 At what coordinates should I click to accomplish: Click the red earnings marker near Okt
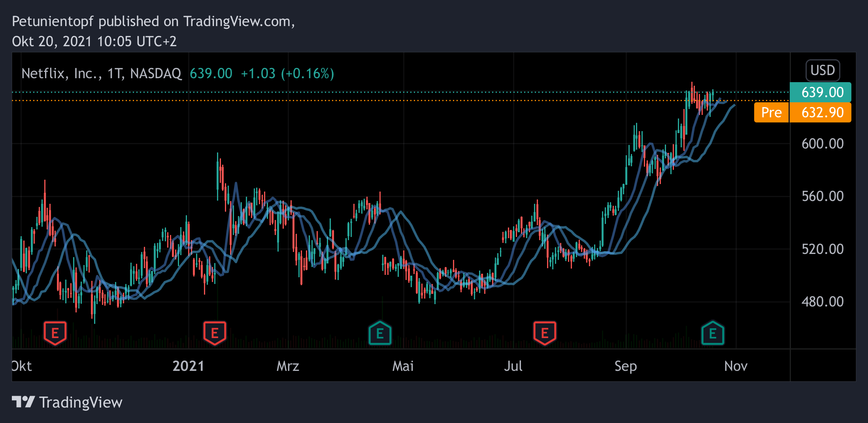[x=55, y=333]
